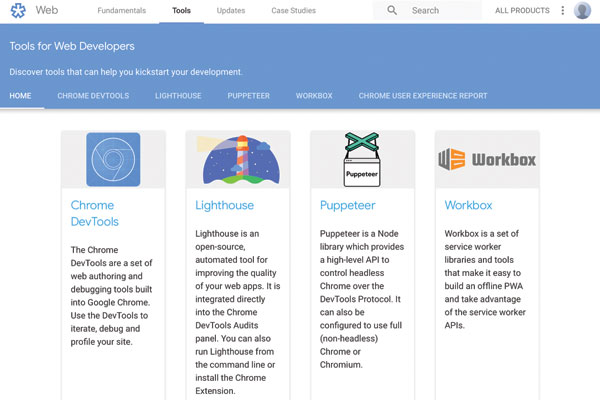The width and height of the screenshot is (600, 400).
Task: Open the Puppeteer heading link
Action: (347, 205)
